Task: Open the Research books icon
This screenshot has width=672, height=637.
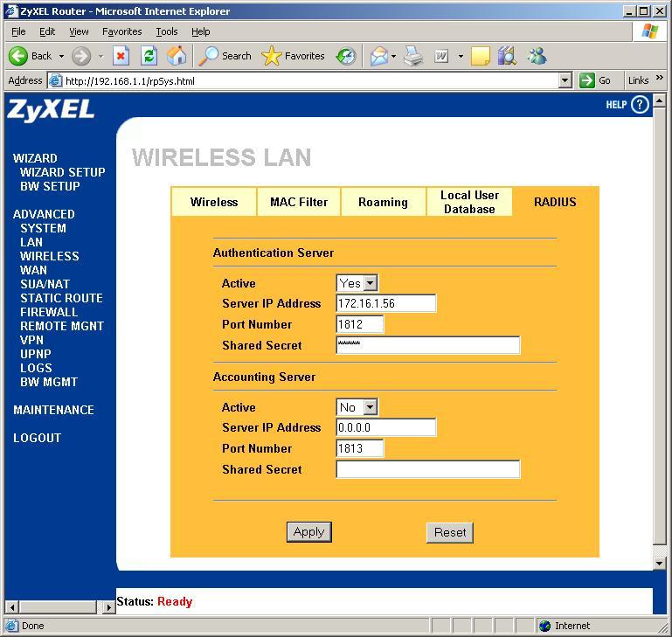Action: pos(507,56)
